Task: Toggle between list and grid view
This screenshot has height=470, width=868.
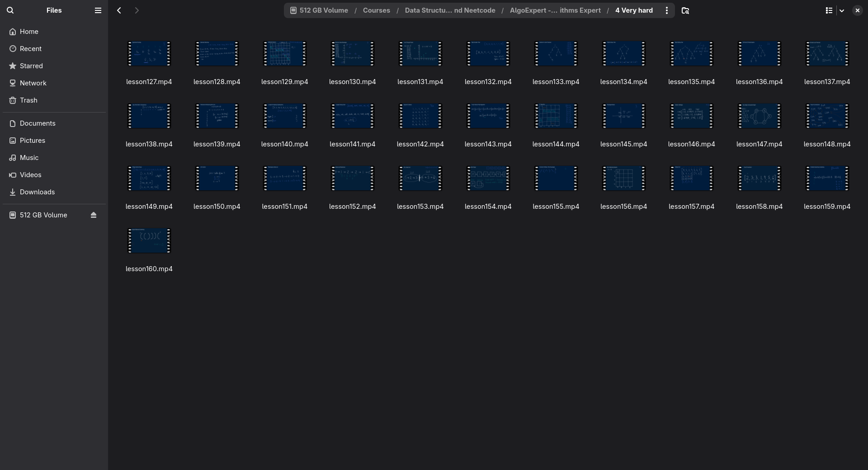Action: 829,10
